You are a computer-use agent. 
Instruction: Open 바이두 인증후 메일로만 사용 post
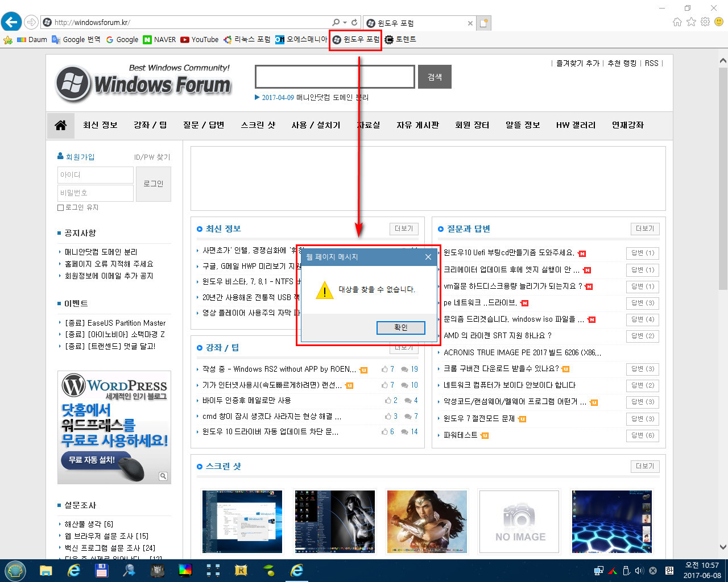coord(246,401)
